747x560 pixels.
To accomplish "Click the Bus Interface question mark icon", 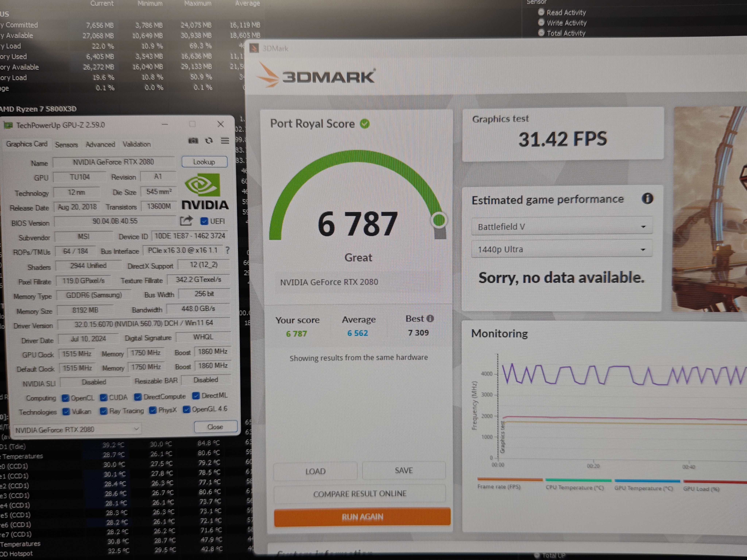I will pyautogui.click(x=228, y=250).
